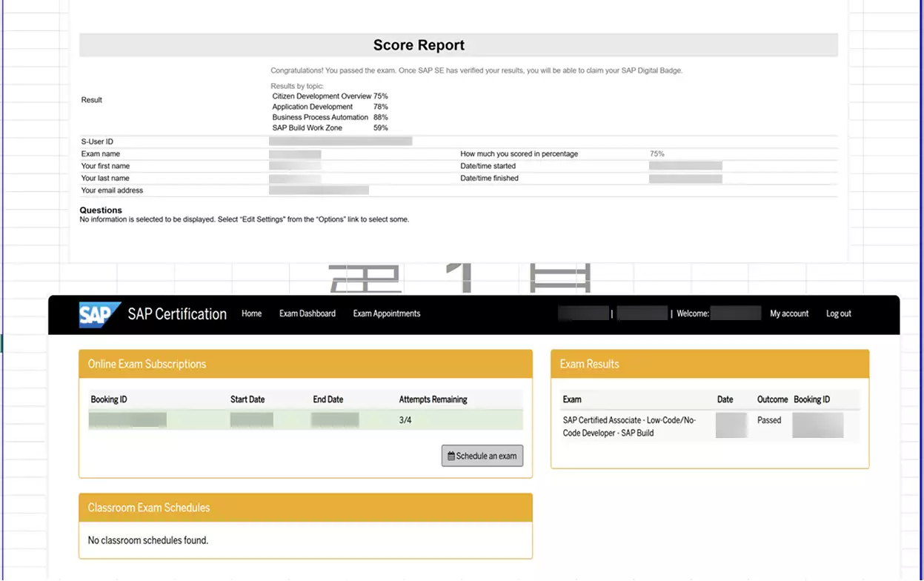924x581 pixels.
Task: Click the calendar icon on Schedule an exam
Action: [451, 456]
